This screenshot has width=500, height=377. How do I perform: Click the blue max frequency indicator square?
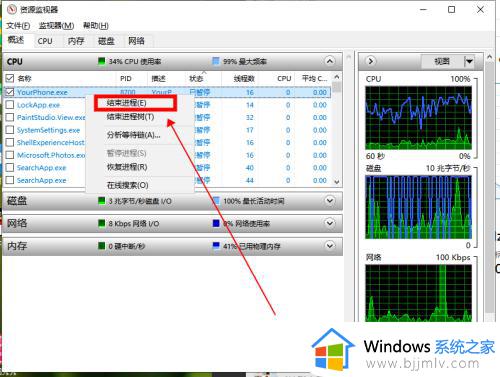[x=216, y=61]
